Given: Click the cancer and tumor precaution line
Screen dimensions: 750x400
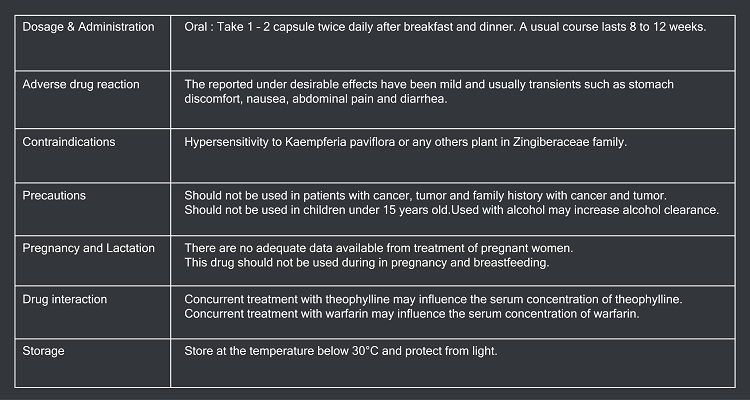Looking at the screenshot, I should coord(426,196).
